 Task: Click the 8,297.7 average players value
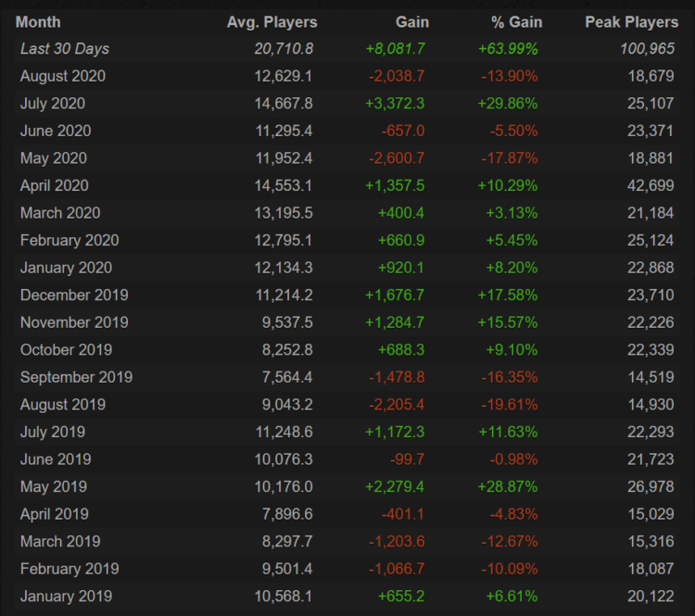[x=287, y=542]
